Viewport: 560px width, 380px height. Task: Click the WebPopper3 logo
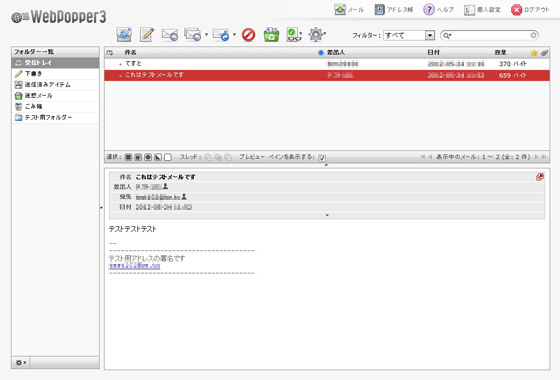click(x=59, y=17)
